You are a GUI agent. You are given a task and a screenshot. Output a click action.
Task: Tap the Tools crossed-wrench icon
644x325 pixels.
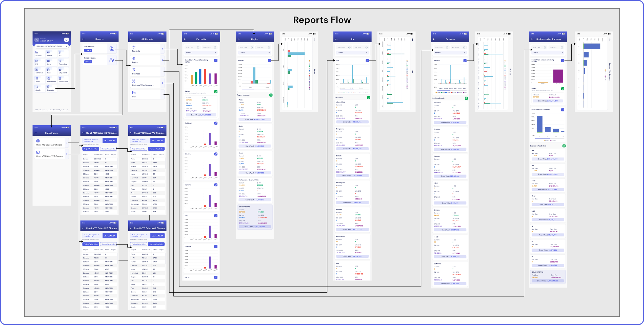point(37,78)
